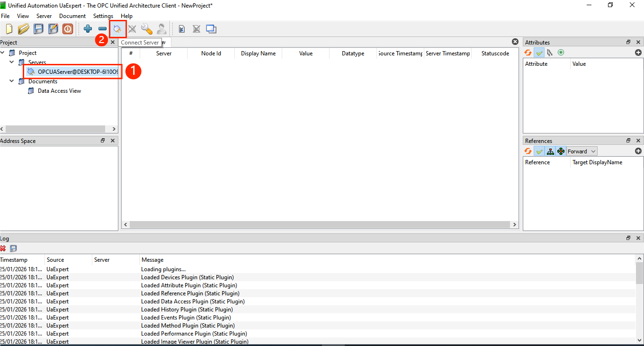Toggle the checkmark button in References toolbar
The image size is (644, 346).
click(539, 151)
